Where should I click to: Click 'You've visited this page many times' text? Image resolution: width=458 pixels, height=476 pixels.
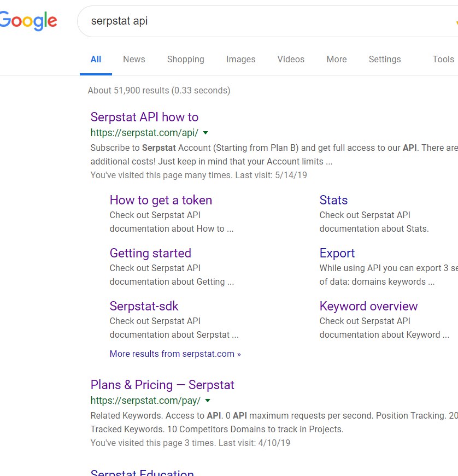[161, 175]
